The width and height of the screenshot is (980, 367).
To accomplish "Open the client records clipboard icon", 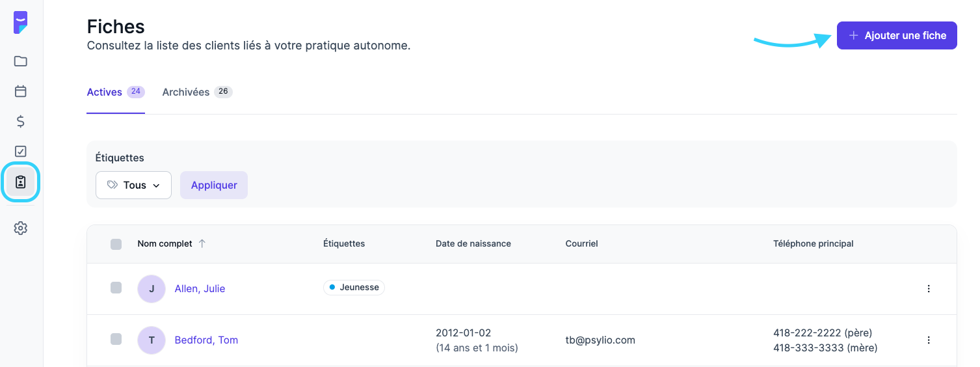I will point(21,182).
